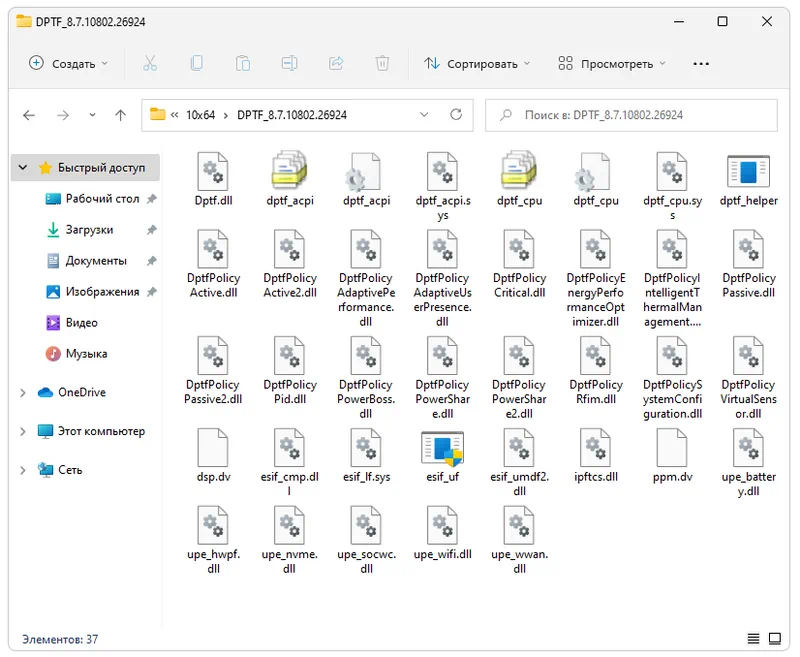Image resolution: width=800 pixels, height=657 pixels.
Task: Switch to large icons view in status bar
Action: (774, 638)
